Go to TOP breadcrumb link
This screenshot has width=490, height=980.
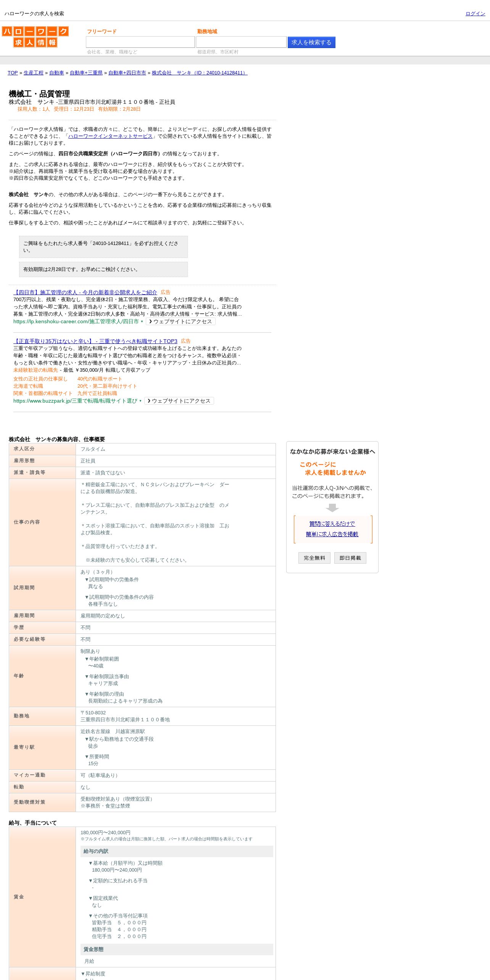(x=13, y=73)
